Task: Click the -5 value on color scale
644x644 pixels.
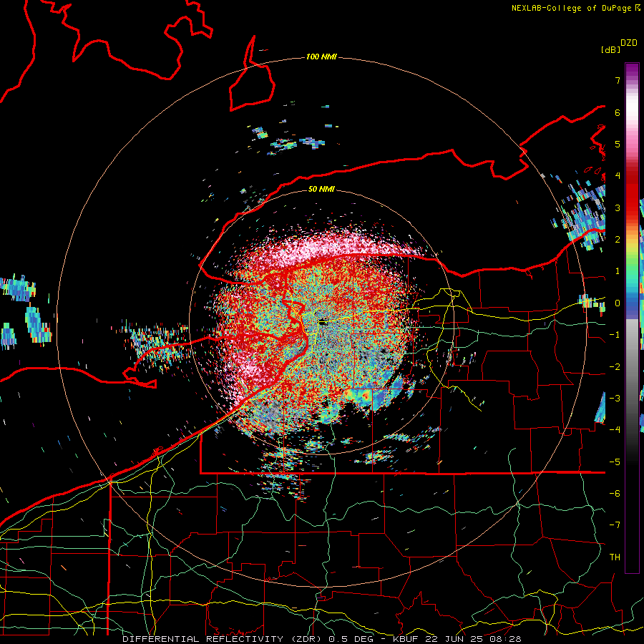Action: pos(615,462)
